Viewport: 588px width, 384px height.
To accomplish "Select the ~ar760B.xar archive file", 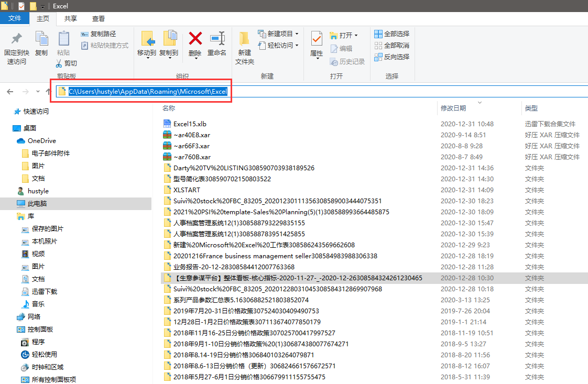I will [192, 157].
